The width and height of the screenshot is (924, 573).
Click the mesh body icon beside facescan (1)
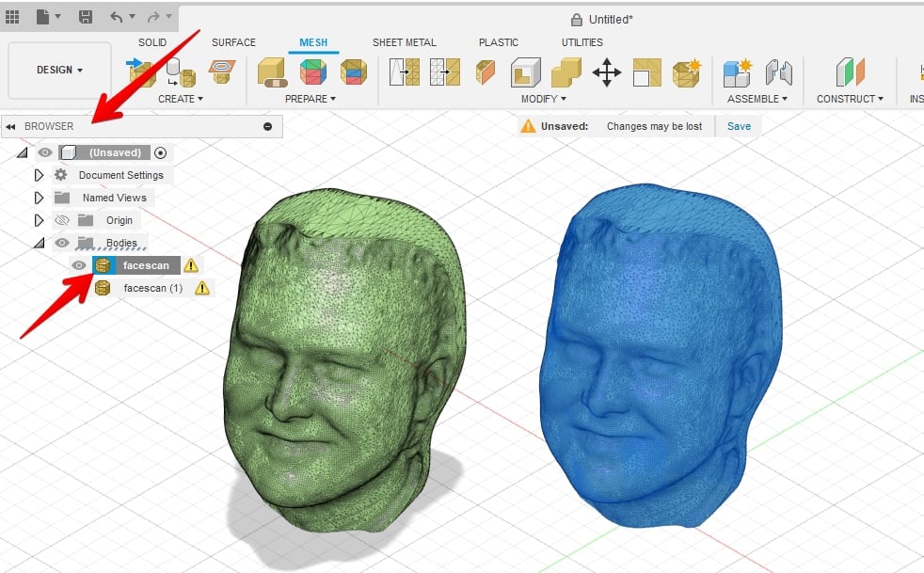(x=103, y=288)
